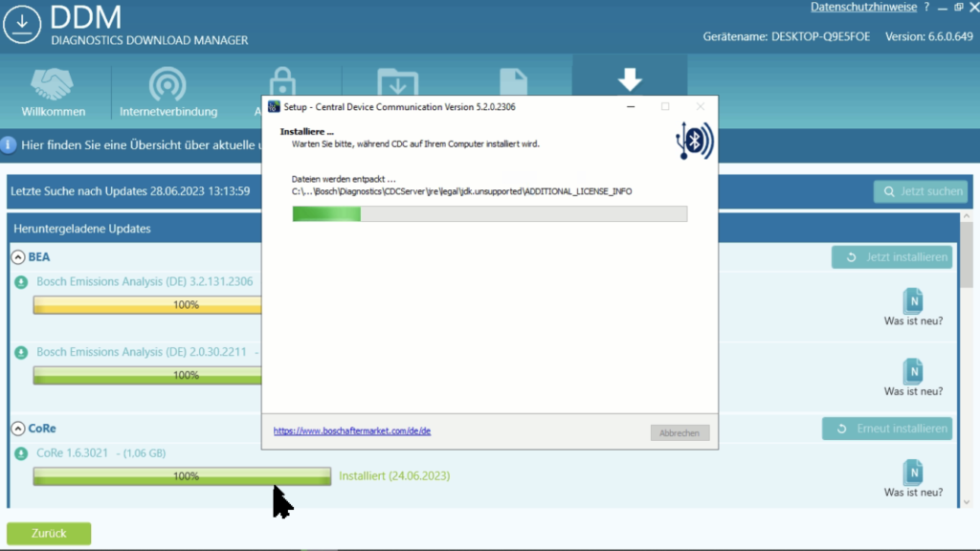This screenshot has height=551, width=980.
Task: Click the scrollbar down arrow
Action: coord(967,501)
